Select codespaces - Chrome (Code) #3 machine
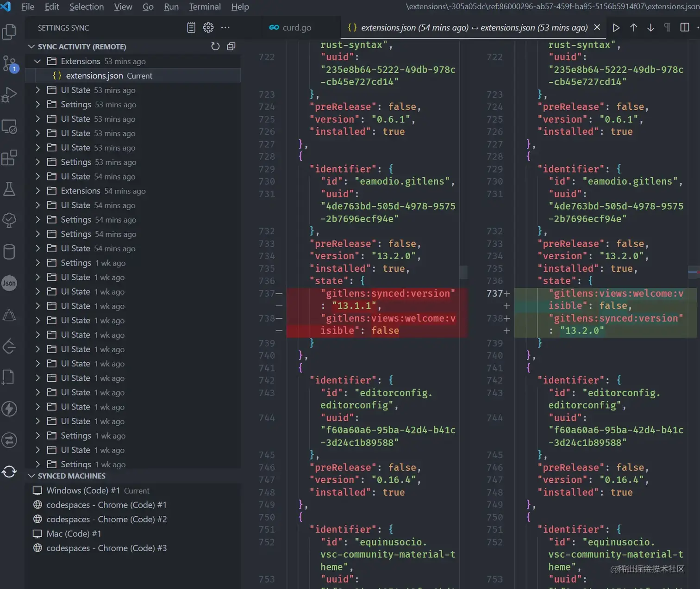Image resolution: width=700 pixels, height=589 pixels. pos(133,548)
